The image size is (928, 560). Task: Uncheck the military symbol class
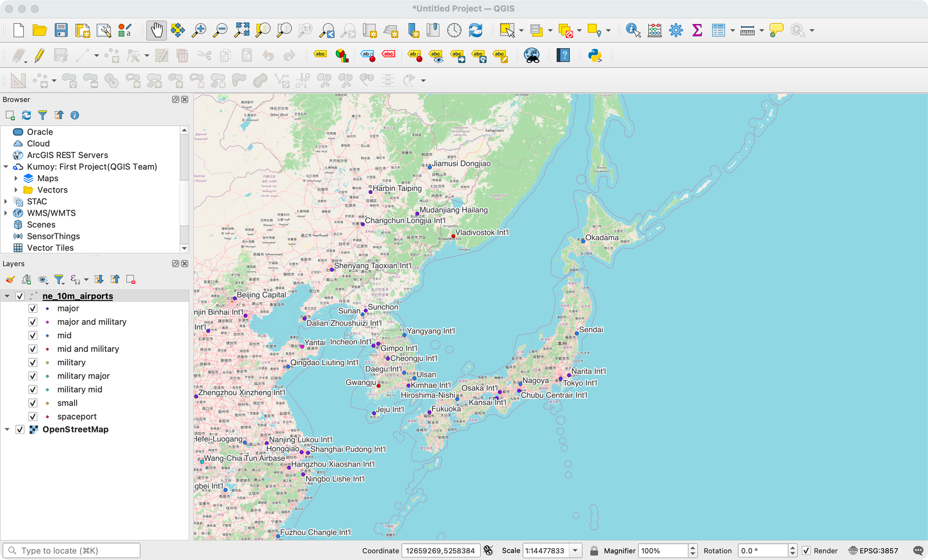[x=32, y=362]
